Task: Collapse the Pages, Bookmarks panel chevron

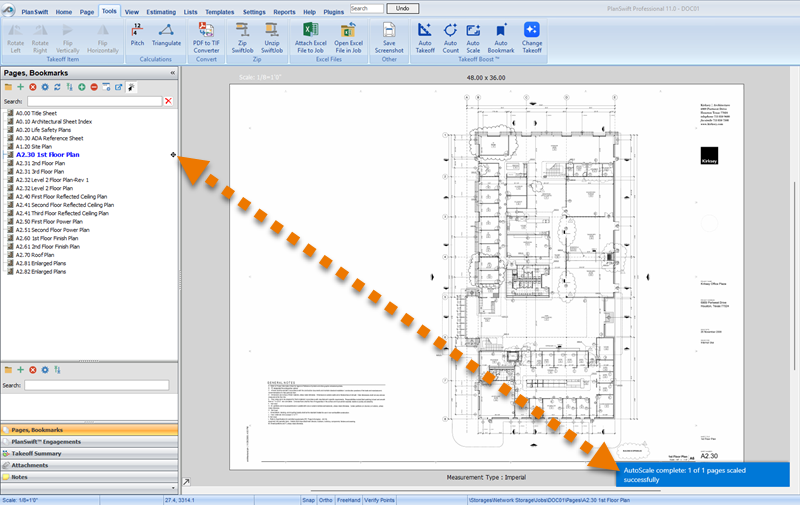Action: click(x=172, y=73)
